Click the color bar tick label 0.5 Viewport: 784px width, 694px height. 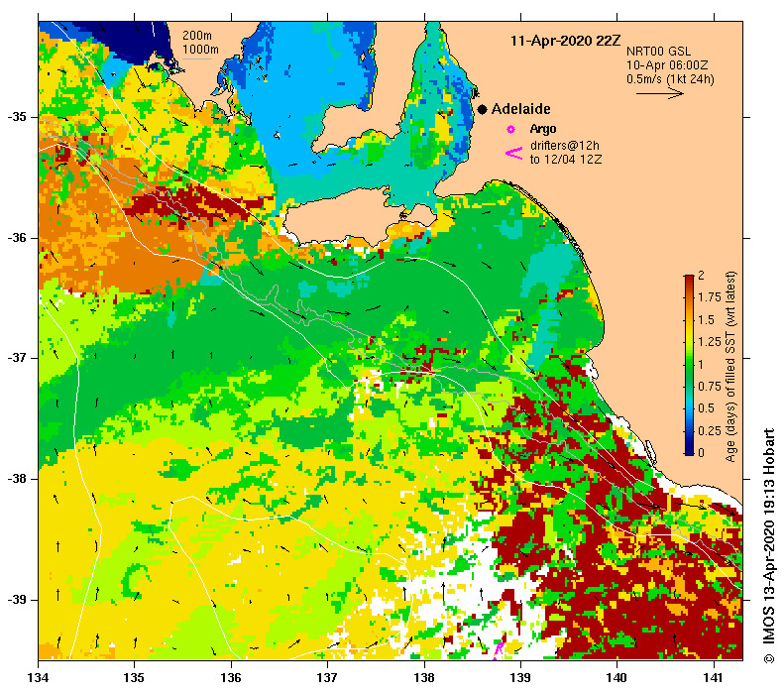[x=706, y=408]
